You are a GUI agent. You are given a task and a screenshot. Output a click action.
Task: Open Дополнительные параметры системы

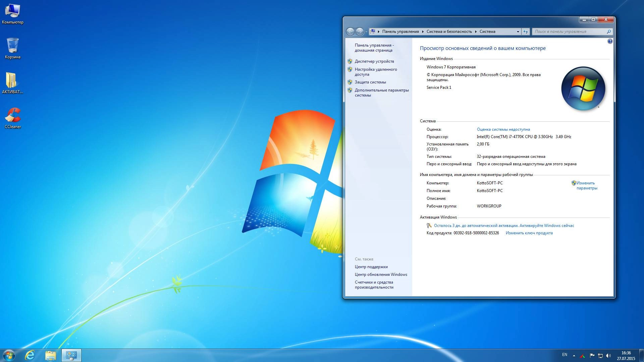click(x=382, y=93)
